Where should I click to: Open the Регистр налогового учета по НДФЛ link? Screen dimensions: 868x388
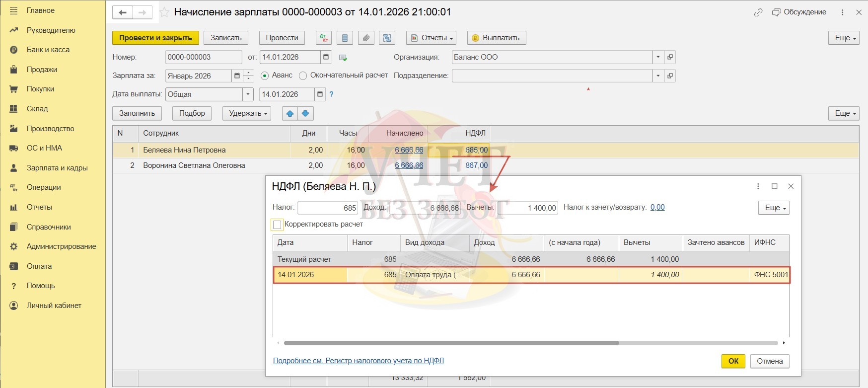[358, 361]
